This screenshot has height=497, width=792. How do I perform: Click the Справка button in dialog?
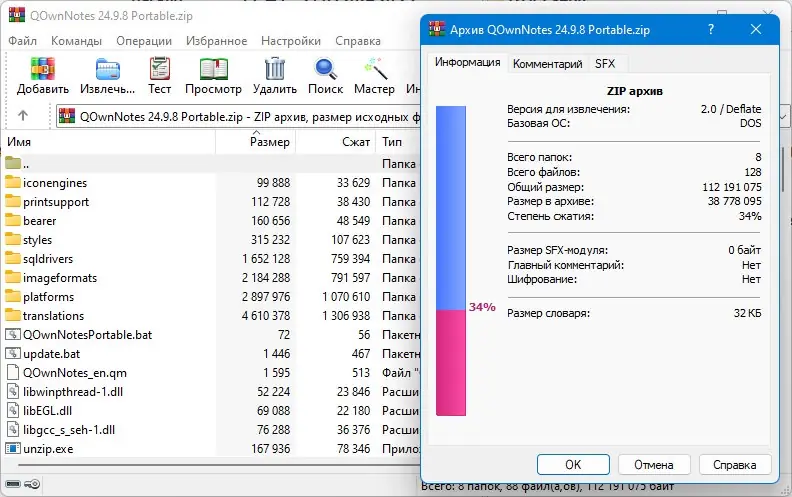[x=735, y=465]
